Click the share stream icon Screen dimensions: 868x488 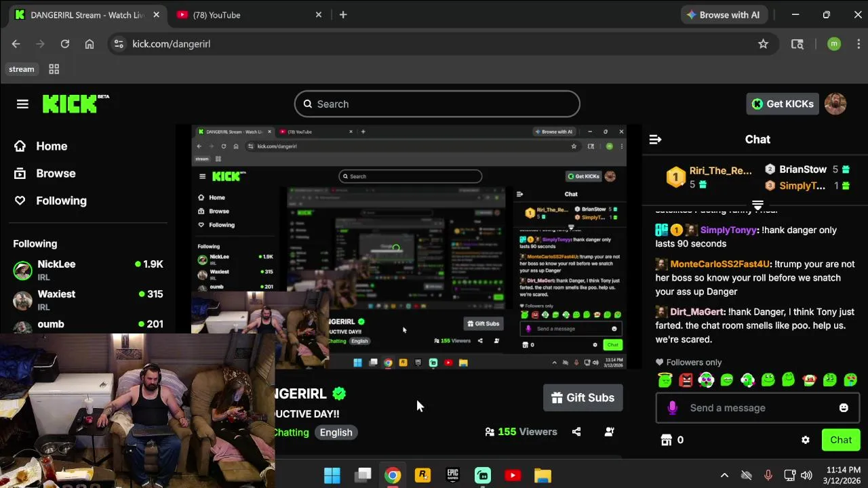click(x=576, y=432)
